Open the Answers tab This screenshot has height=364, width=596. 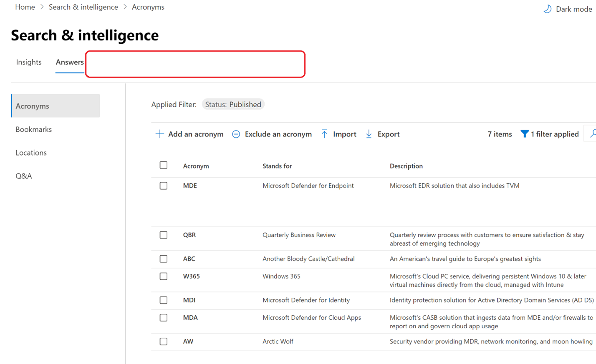pos(70,62)
